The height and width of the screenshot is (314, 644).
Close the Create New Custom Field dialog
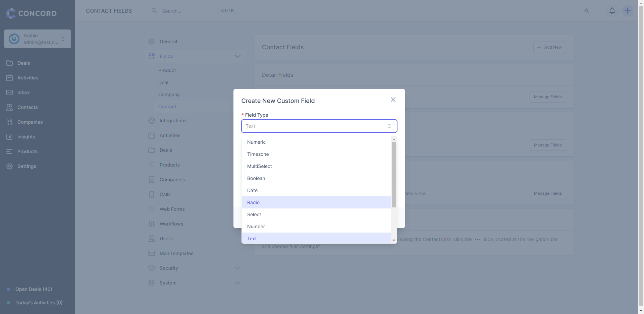393,100
